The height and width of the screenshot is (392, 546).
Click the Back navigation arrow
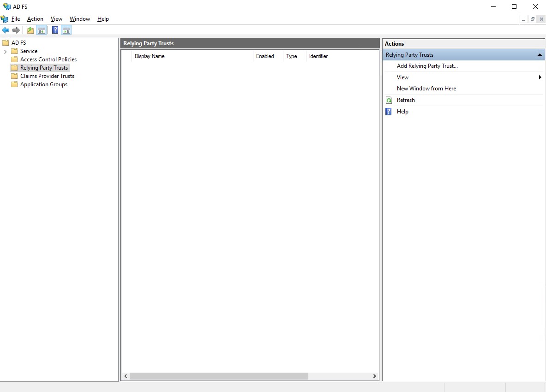coord(6,30)
